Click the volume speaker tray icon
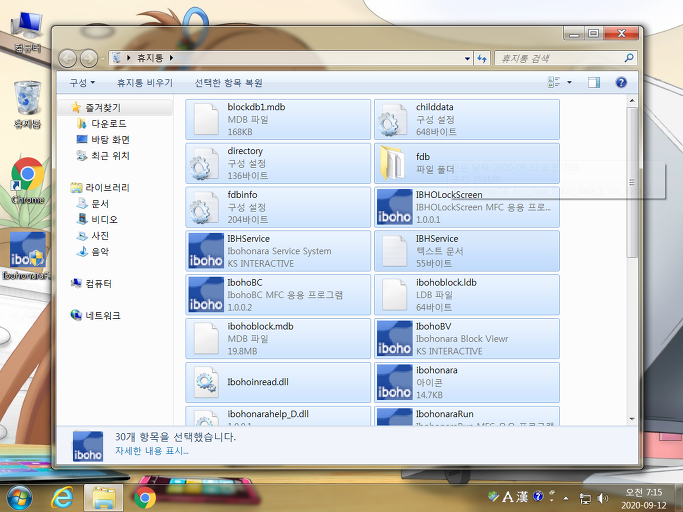Viewport: 683px width, 512px height. [x=603, y=498]
